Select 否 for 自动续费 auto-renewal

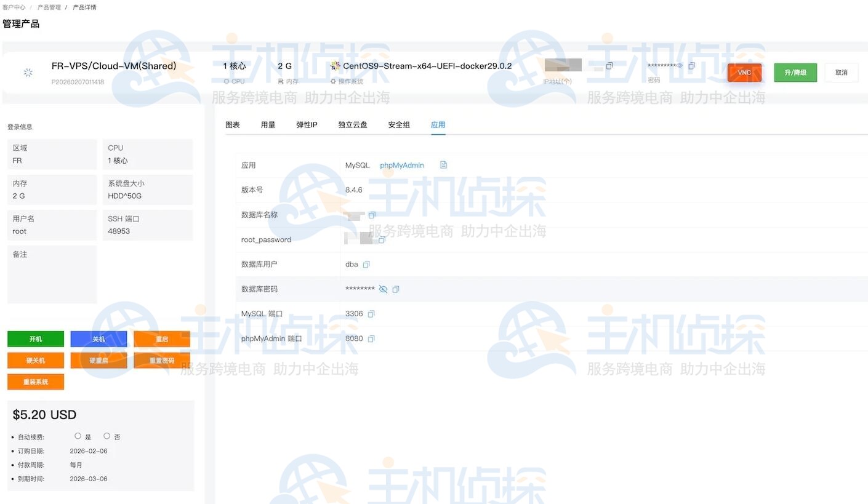coord(106,436)
